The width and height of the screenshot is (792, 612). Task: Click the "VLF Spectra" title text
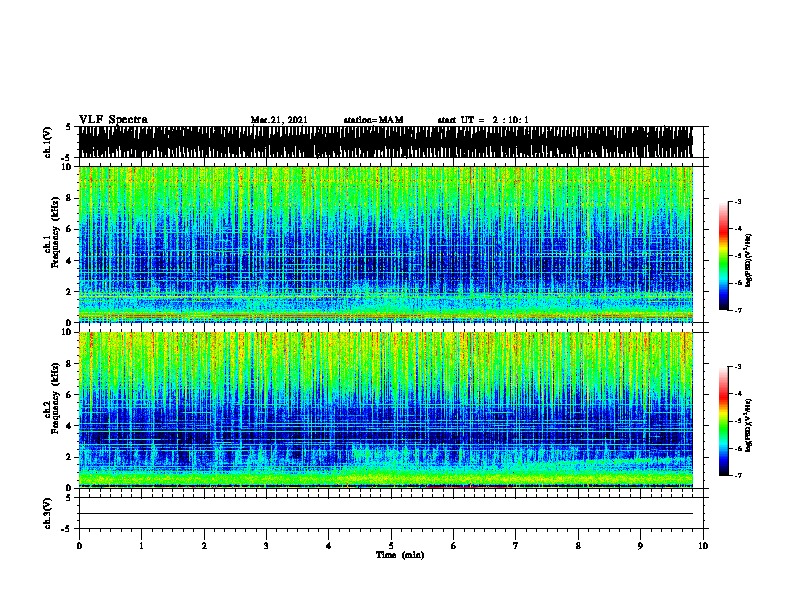pyautogui.click(x=113, y=120)
